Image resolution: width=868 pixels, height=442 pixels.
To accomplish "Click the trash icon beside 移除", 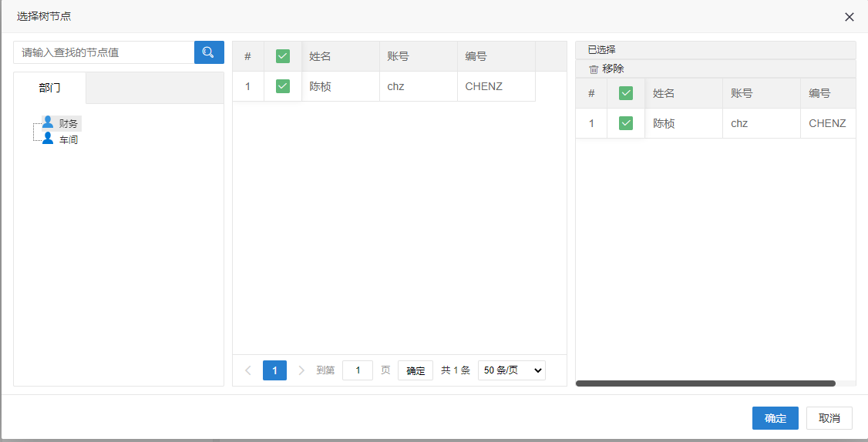I will coord(594,69).
